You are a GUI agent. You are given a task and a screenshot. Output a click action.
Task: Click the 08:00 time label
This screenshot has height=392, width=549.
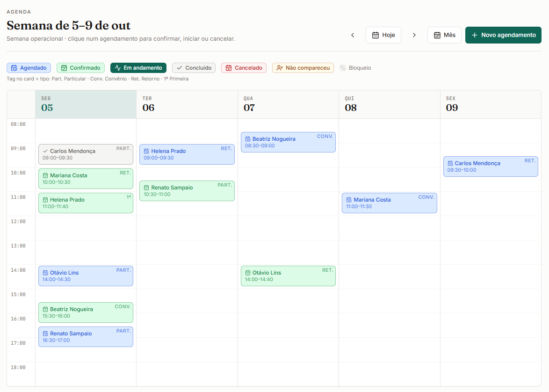[x=18, y=124]
